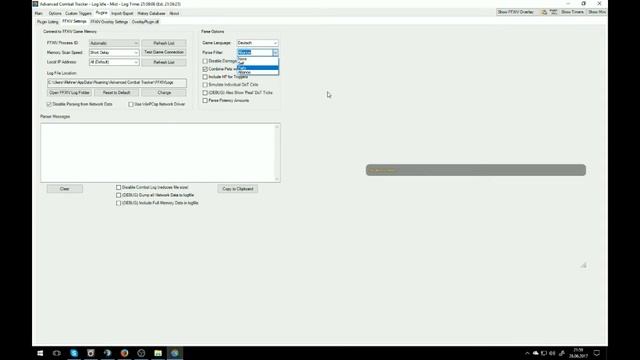This screenshot has width=640, height=360.
Task: Select Alliance in Parse Filter list
Action: [x=258, y=72]
